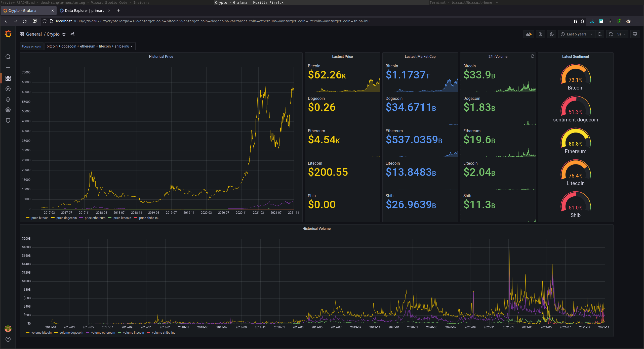
Task: Open the dashboard settings gear icon
Action: click(x=551, y=34)
